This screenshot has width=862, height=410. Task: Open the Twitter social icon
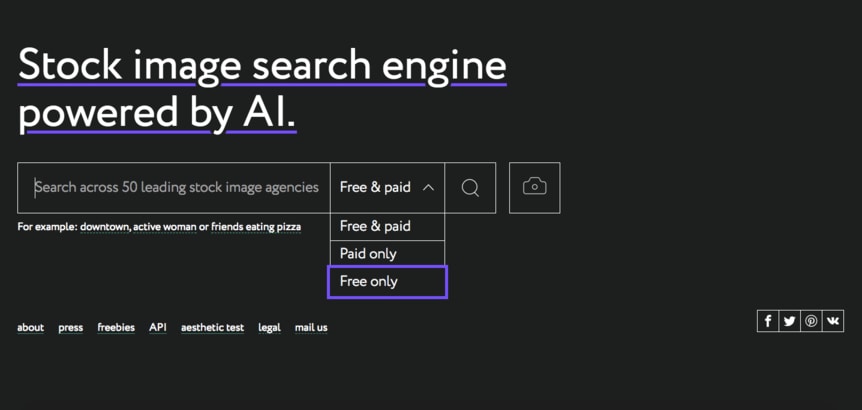coord(789,321)
